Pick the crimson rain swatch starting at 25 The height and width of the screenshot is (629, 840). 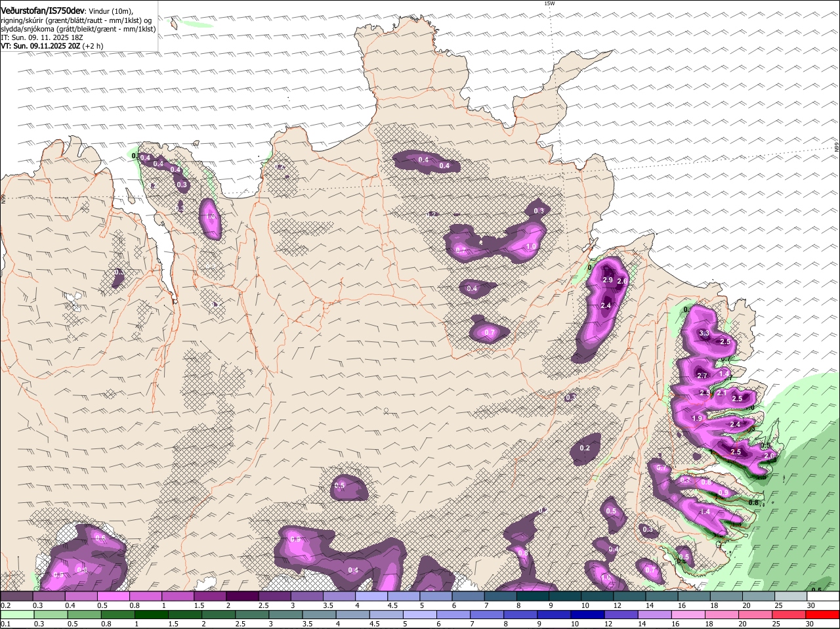click(x=789, y=615)
